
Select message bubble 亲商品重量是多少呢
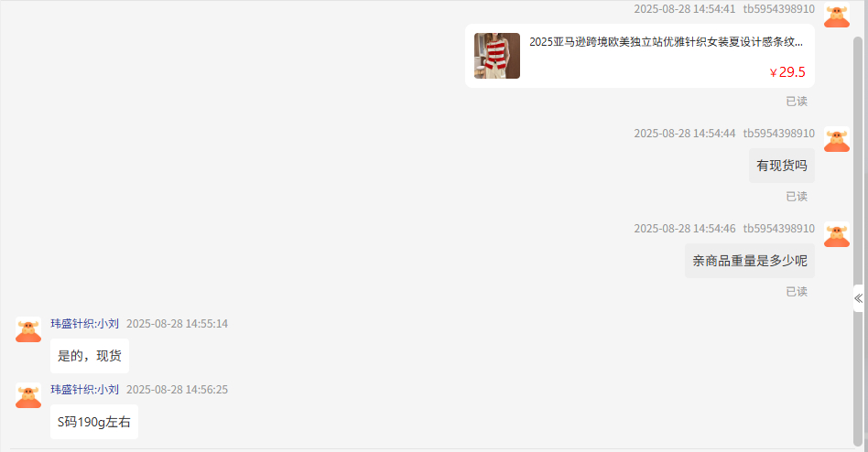pyautogui.click(x=750, y=261)
